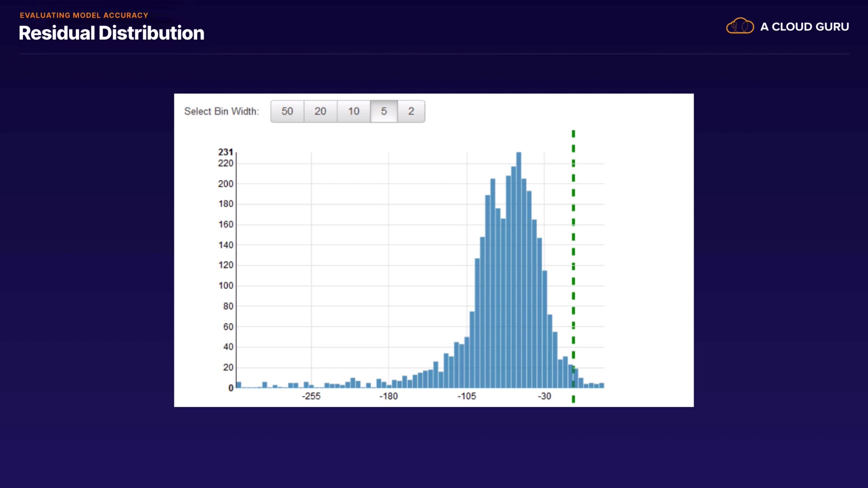Image resolution: width=868 pixels, height=488 pixels.
Task: Click the Evaluating Model Accuracy heading
Action: [84, 15]
